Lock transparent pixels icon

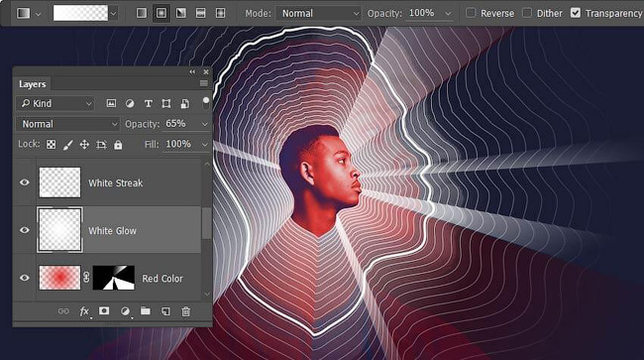[51, 144]
